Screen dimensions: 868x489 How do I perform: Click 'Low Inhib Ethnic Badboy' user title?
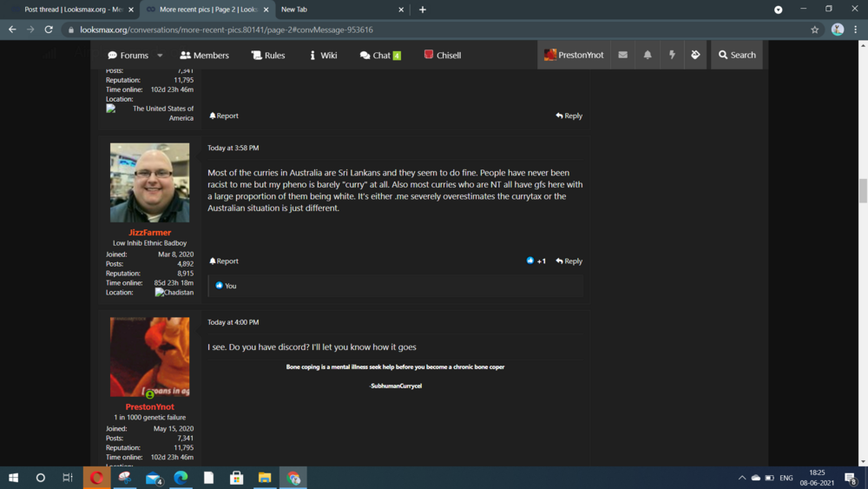pyautogui.click(x=149, y=243)
